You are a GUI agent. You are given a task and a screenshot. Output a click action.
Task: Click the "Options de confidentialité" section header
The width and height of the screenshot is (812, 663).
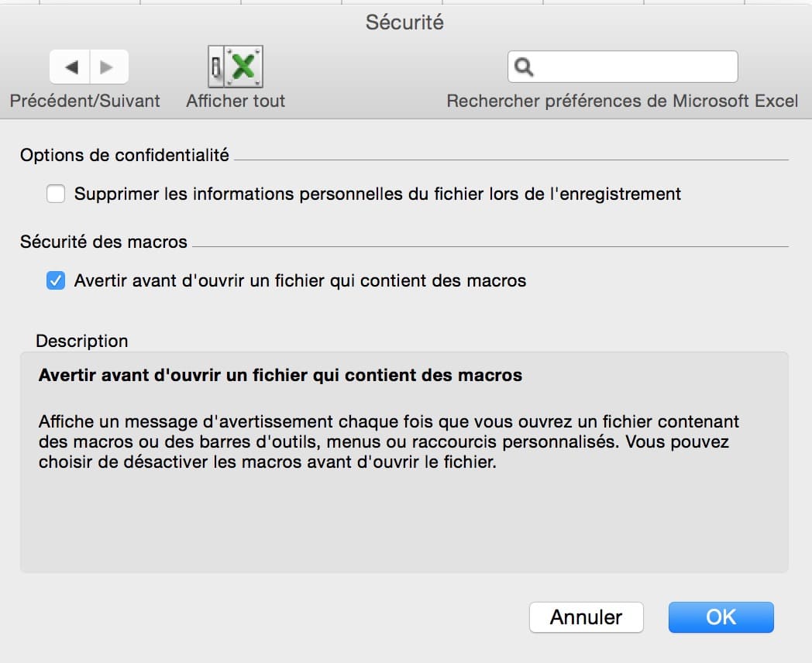pos(125,155)
